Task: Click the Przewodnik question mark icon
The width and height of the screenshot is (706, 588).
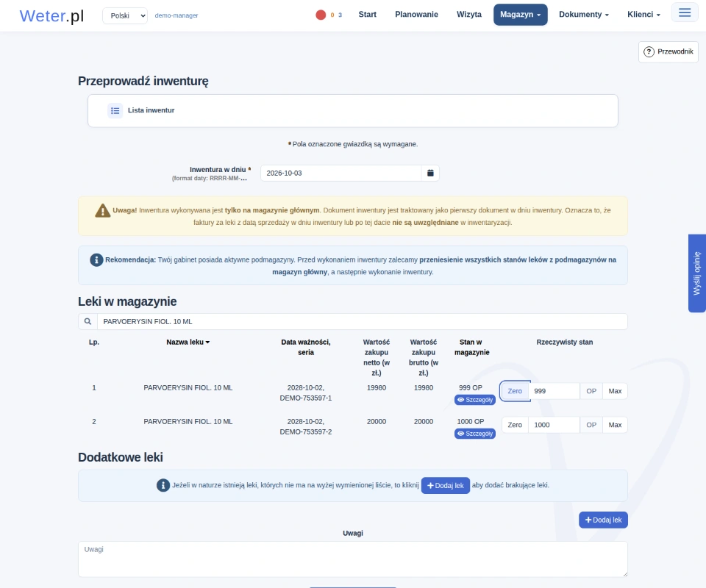Action: coord(649,51)
